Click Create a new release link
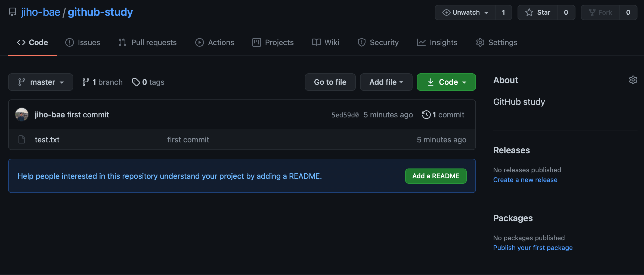 point(525,180)
